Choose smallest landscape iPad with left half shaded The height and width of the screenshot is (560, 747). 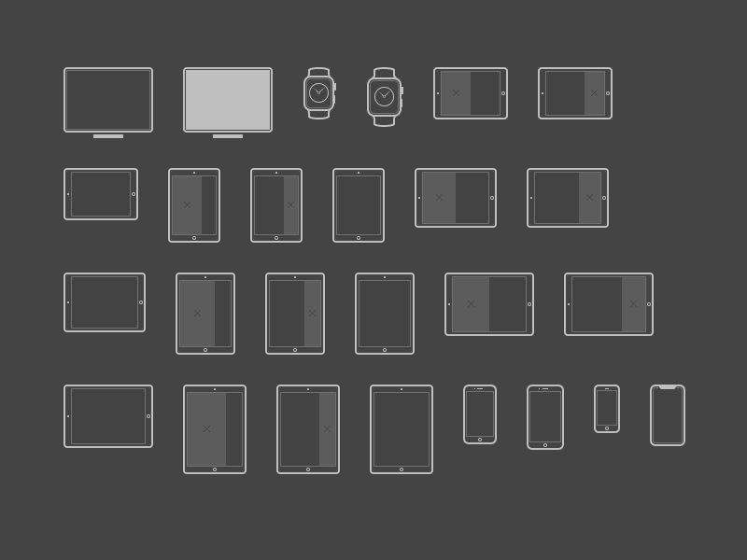point(471,93)
